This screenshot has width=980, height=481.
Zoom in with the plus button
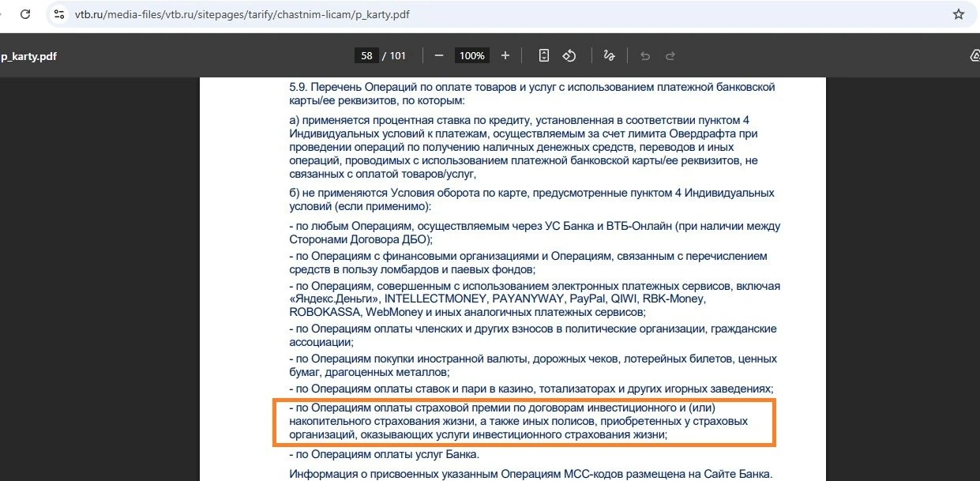point(505,55)
